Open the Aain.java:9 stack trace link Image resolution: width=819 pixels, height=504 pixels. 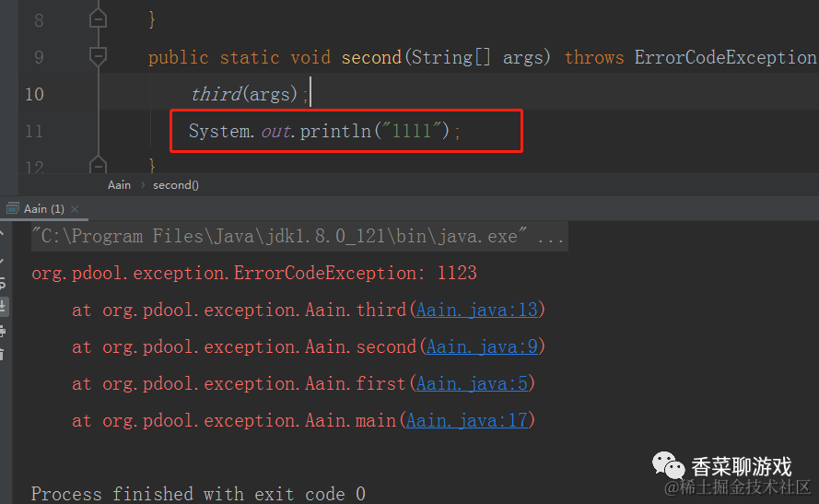click(x=482, y=346)
